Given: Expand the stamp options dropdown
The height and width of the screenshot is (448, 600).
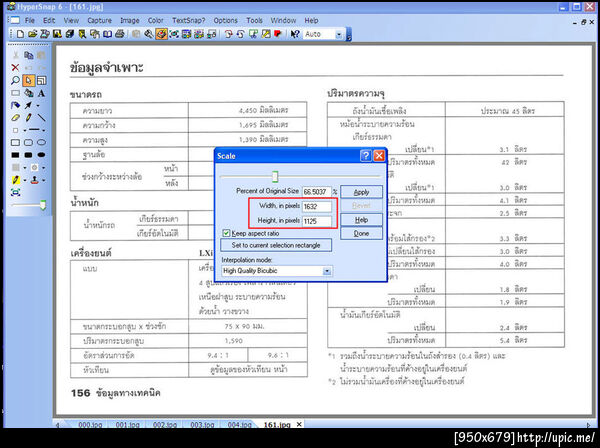Looking at the screenshot, I should click(44, 180).
